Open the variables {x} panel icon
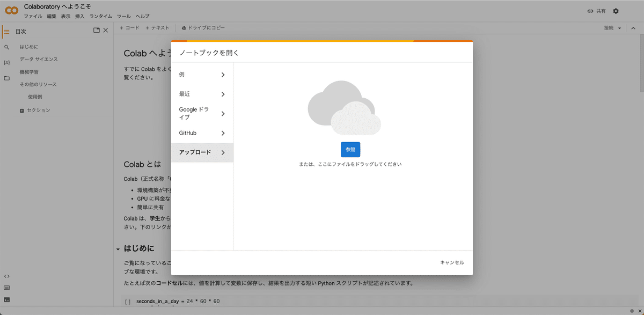 click(x=7, y=62)
